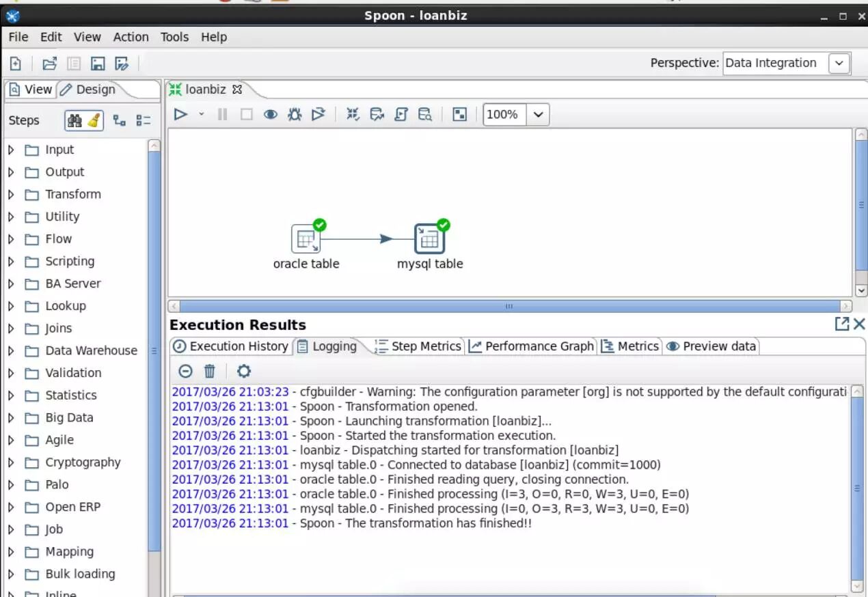The image size is (868, 597).
Task: Open the Step Metrics tab
Action: [x=418, y=346]
